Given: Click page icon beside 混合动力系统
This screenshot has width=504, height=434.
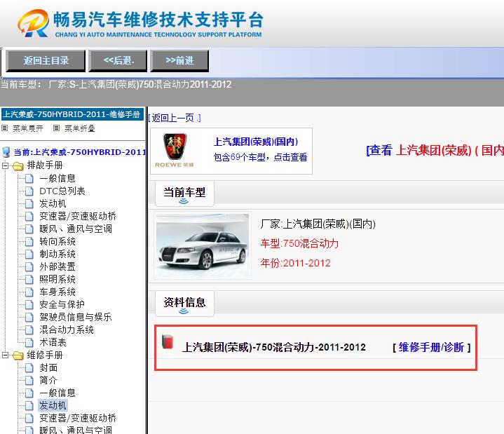Looking at the screenshot, I should [29, 330].
